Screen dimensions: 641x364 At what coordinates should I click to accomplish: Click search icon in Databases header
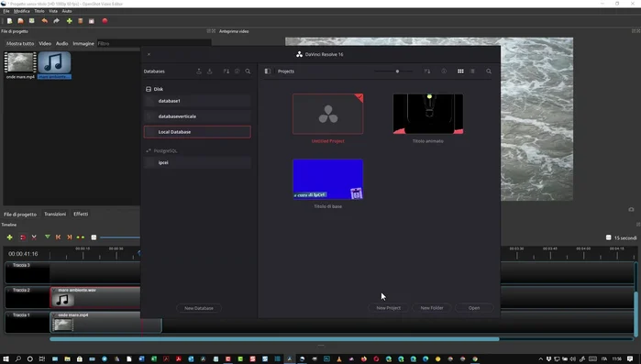point(248,72)
